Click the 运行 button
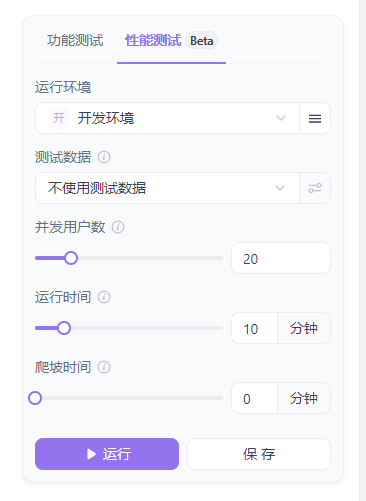 point(107,454)
